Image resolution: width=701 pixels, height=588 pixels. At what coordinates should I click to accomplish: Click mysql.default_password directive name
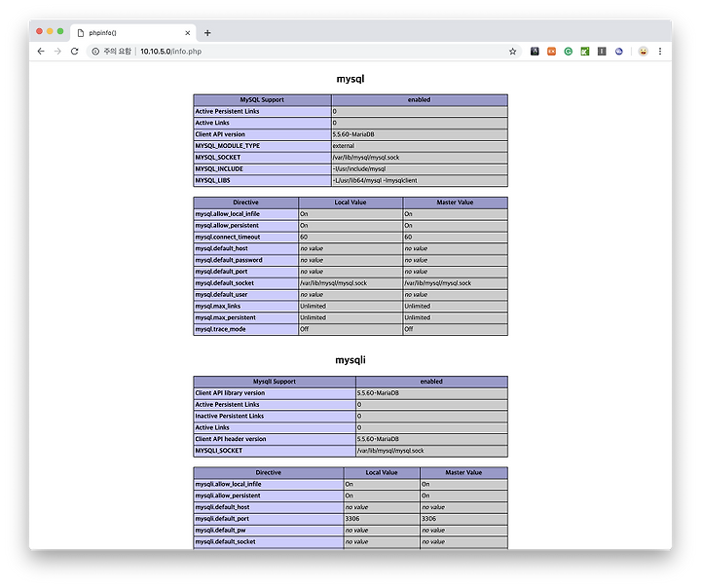(x=229, y=260)
